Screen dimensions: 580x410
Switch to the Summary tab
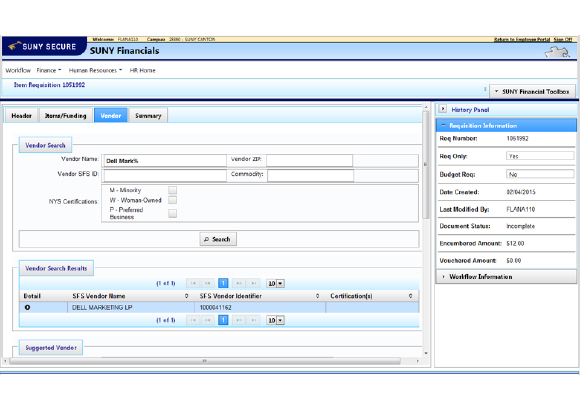tap(148, 116)
